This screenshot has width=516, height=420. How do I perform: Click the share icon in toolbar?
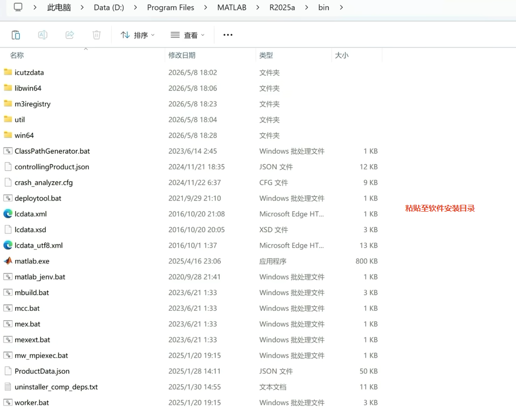(x=70, y=35)
